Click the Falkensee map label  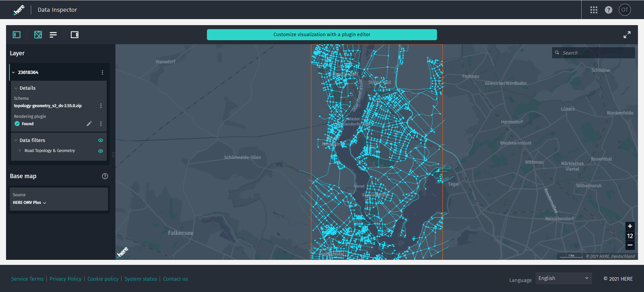[180, 233]
